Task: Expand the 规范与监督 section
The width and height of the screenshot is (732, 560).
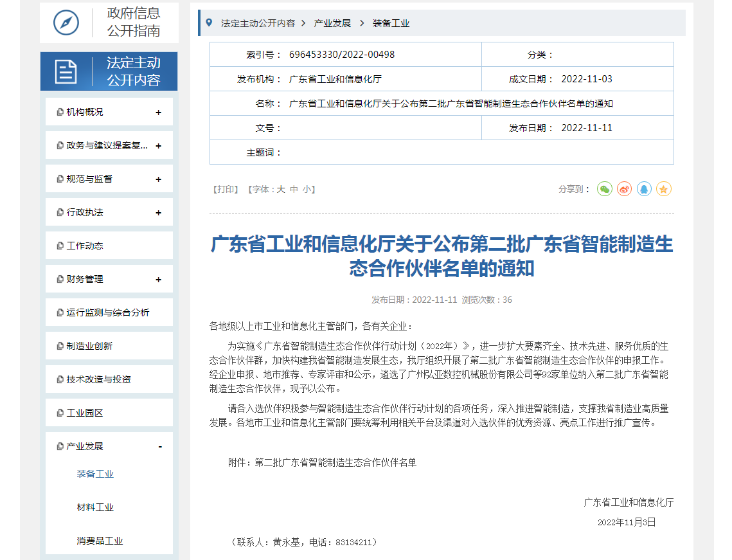Action: click(x=158, y=179)
